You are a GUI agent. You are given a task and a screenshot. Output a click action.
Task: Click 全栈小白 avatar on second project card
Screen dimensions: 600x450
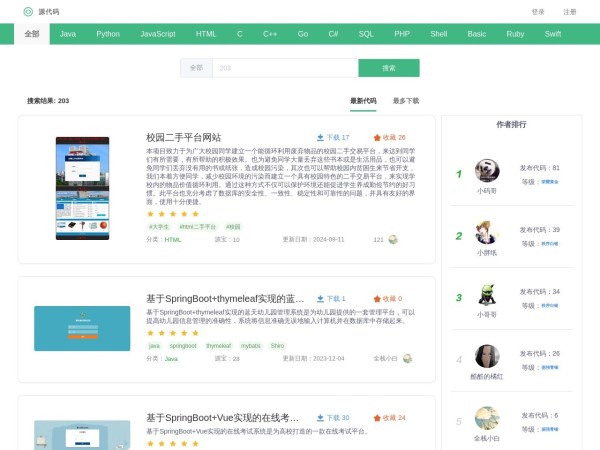point(407,358)
